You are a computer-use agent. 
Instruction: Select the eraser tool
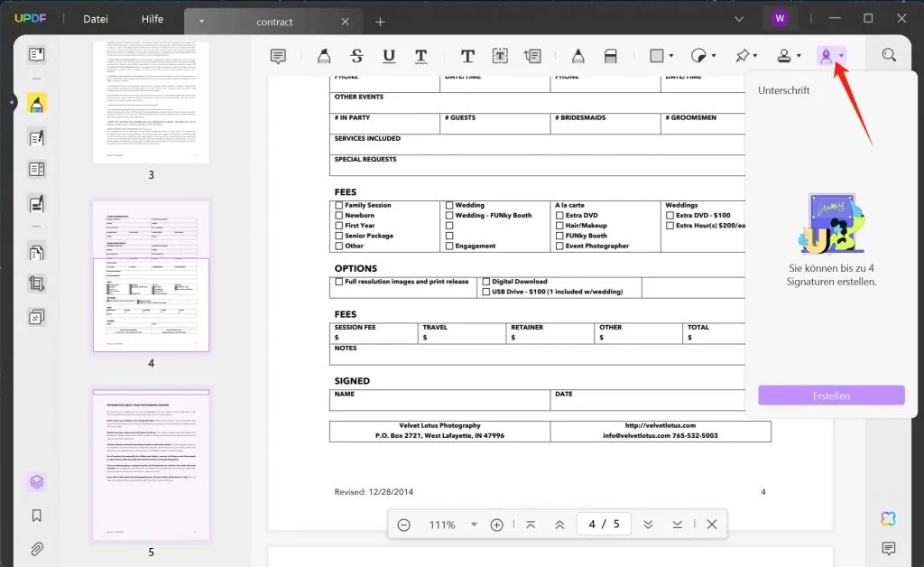610,56
